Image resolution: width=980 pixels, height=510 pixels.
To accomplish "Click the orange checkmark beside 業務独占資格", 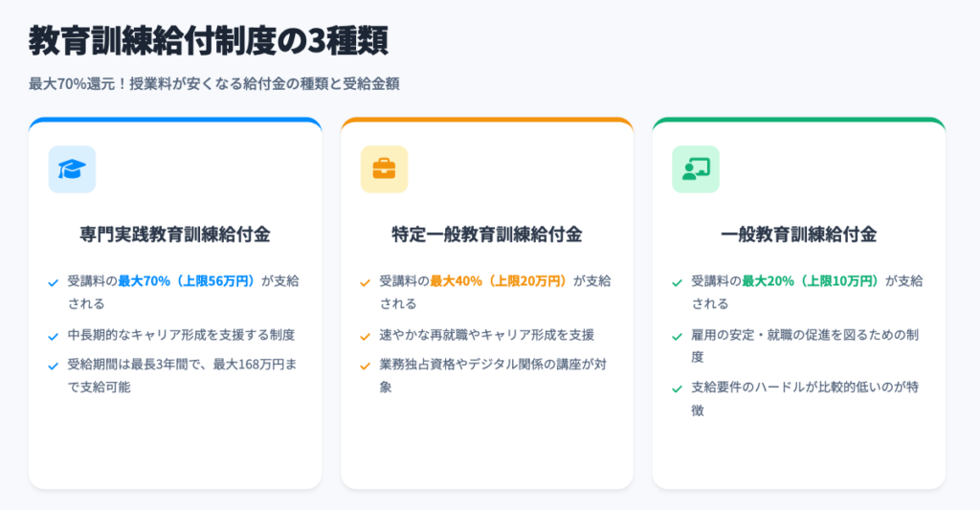I will [x=366, y=366].
